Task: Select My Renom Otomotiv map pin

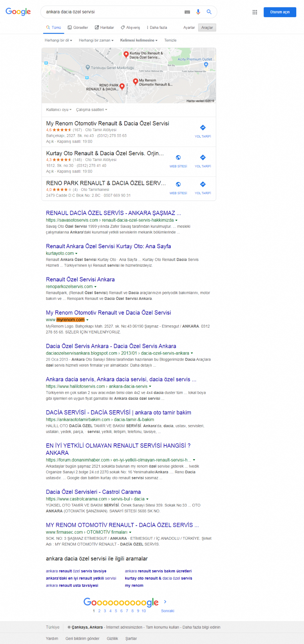Action: click(x=135, y=82)
